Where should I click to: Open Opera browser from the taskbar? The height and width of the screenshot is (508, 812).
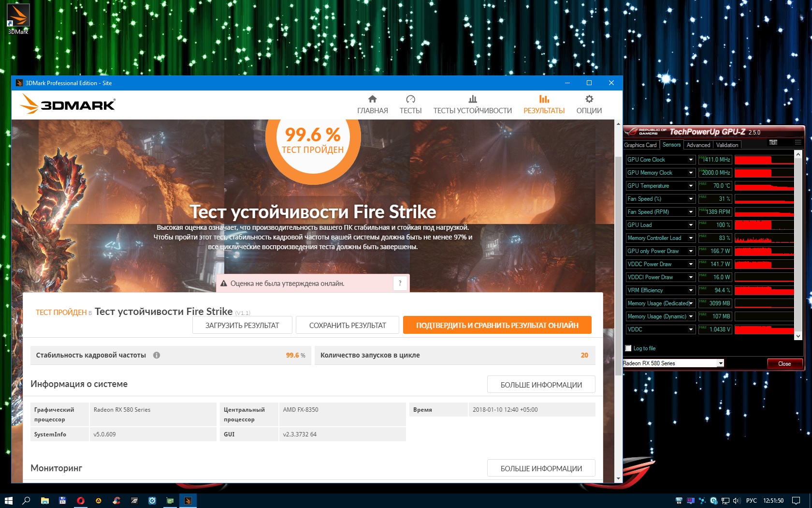coord(80,501)
